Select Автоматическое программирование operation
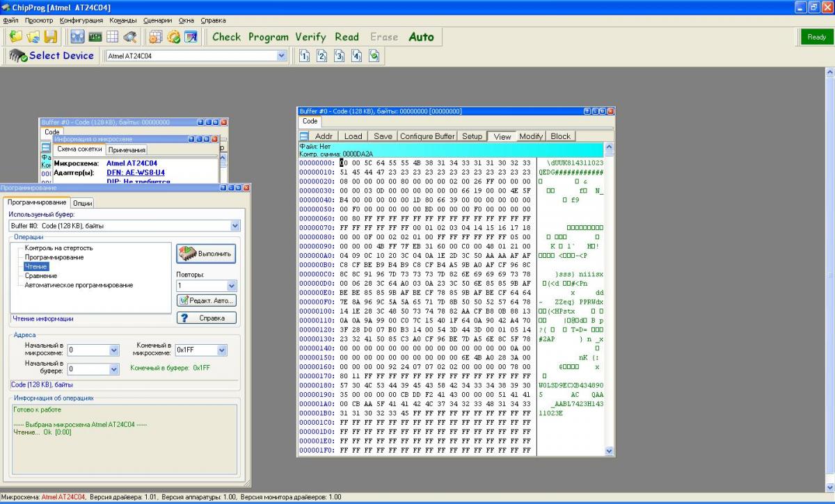 point(79,284)
